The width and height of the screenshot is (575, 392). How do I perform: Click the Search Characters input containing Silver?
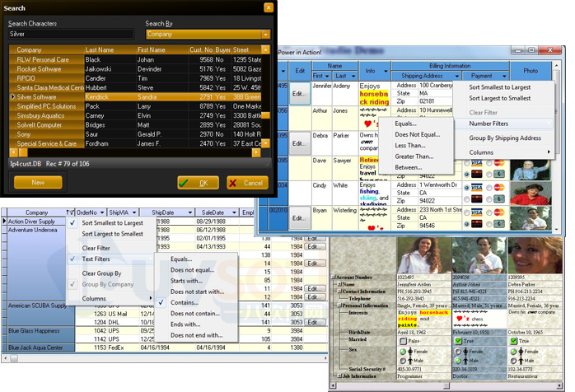71,34
